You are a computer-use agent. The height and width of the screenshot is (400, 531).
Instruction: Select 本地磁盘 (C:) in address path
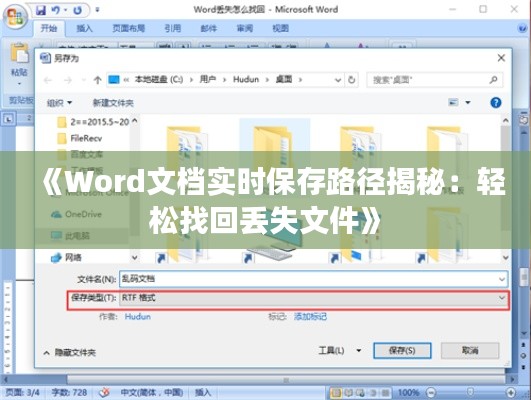click(159, 80)
